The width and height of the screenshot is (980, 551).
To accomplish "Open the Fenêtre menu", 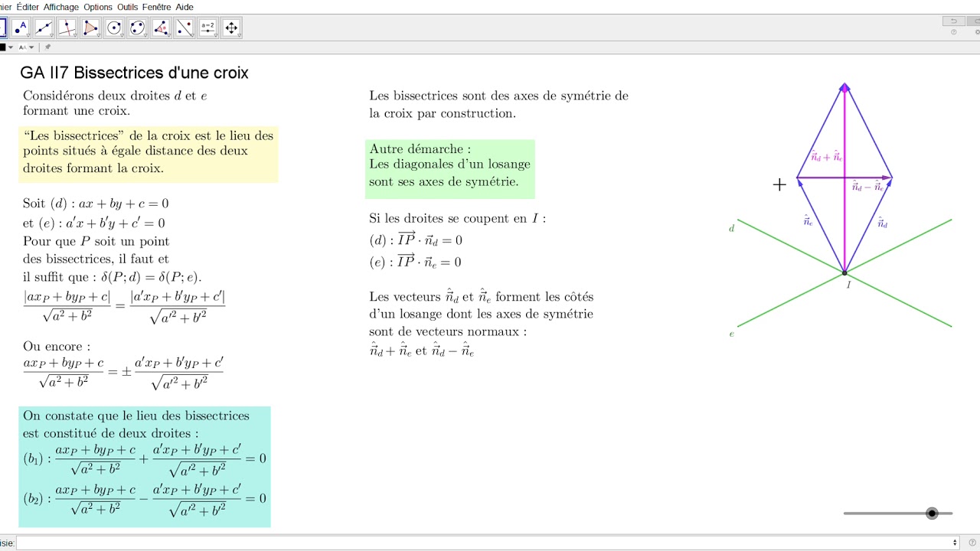I will click(157, 7).
